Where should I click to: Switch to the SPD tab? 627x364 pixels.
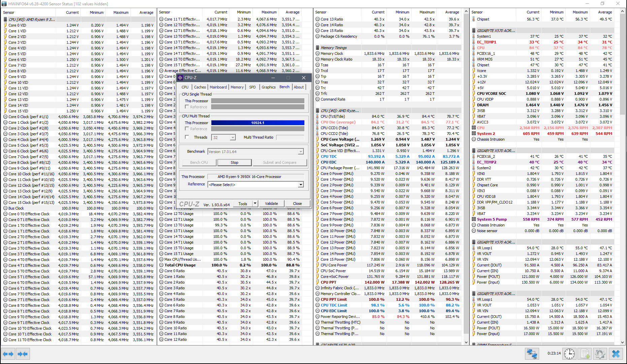click(253, 87)
